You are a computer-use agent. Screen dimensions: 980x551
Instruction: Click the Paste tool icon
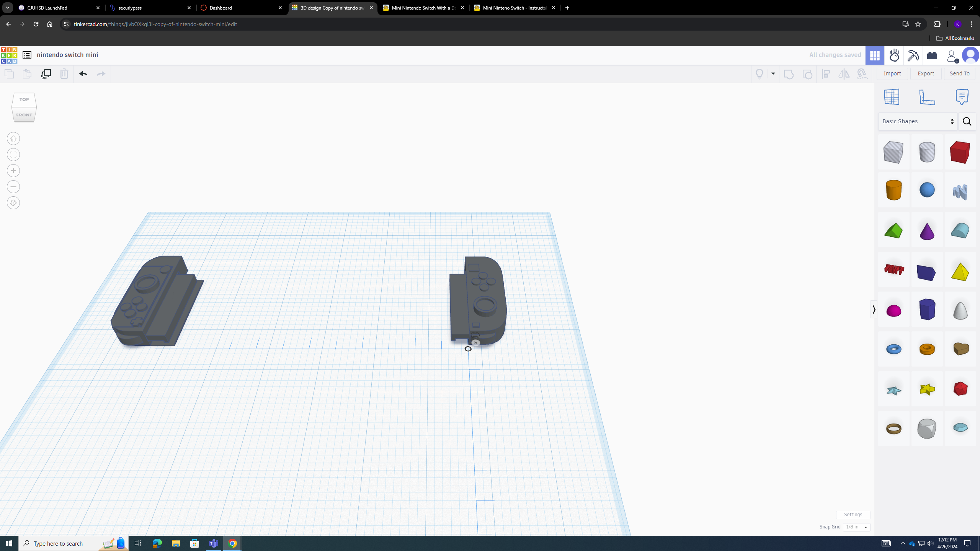click(27, 74)
